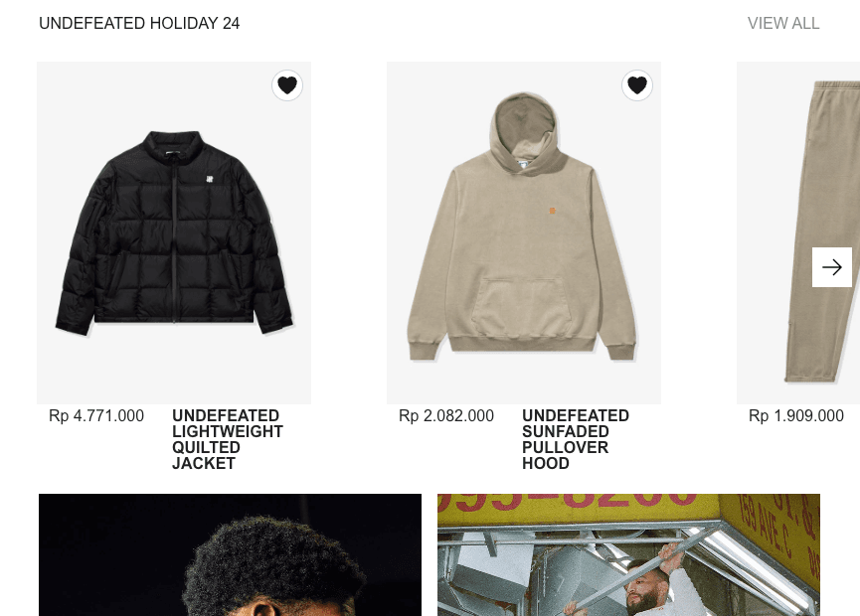
Task: Click the hood of the tan pullover
Action: point(524,131)
